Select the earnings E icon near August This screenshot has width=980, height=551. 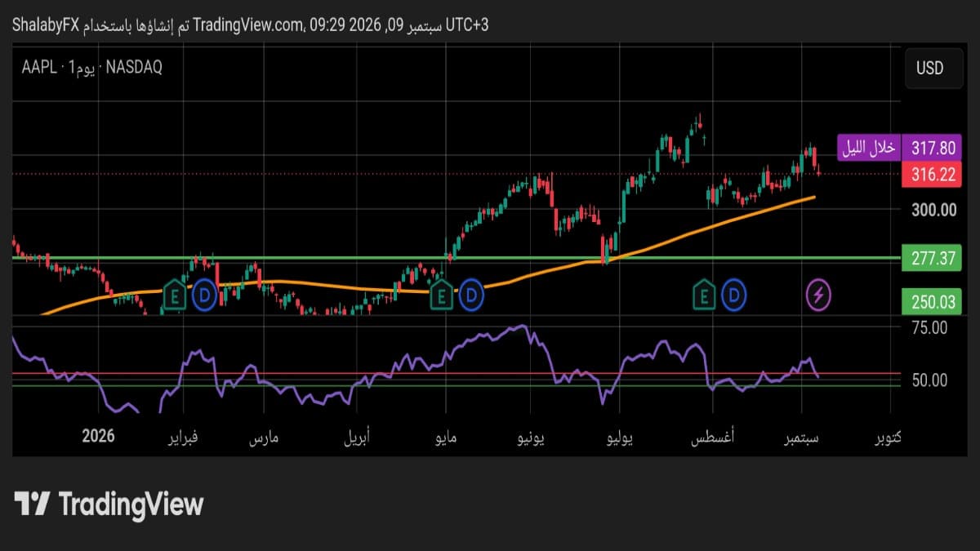coord(706,295)
